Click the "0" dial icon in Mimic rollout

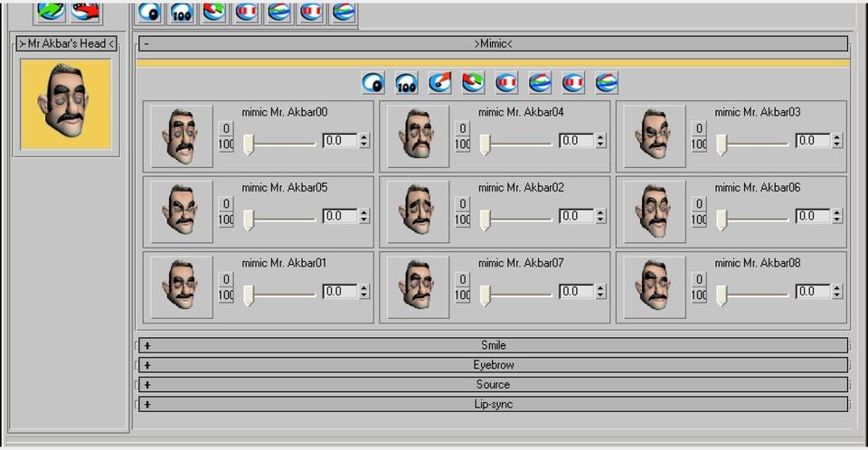click(x=373, y=83)
